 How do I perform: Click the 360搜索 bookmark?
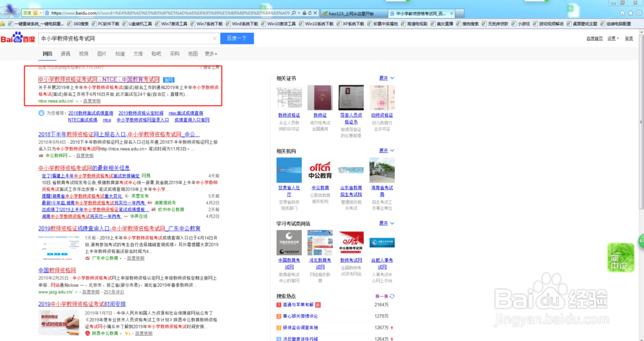click(78, 24)
